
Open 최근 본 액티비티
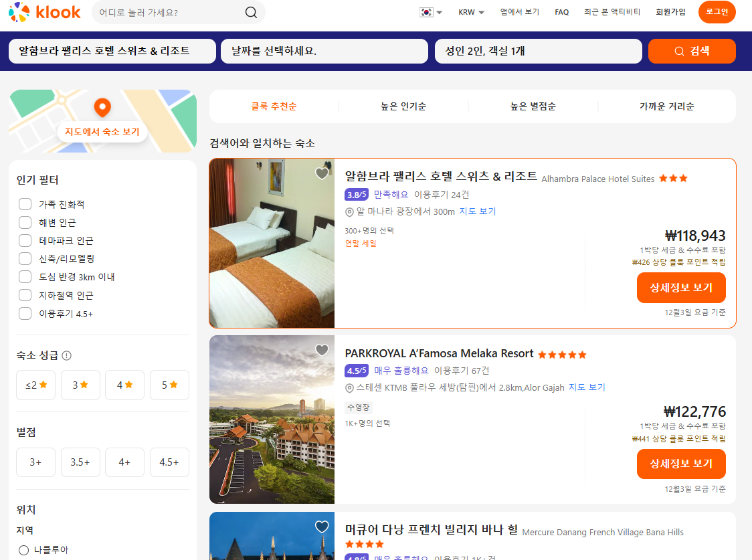(x=612, y=12)
